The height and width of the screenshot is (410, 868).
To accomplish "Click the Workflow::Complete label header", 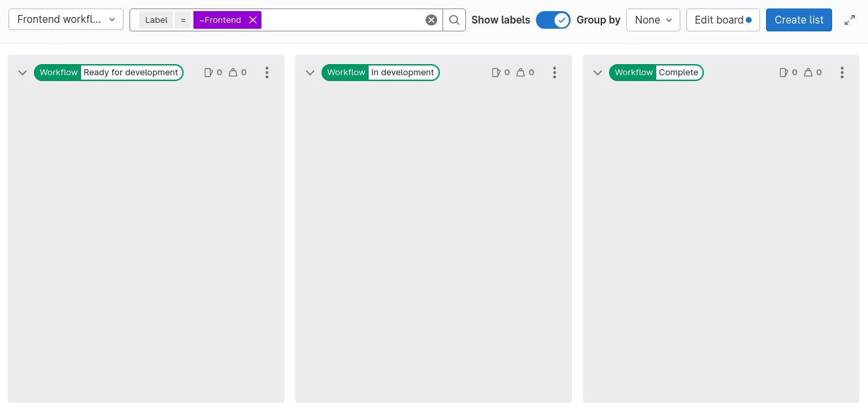I will pos(656,72).
